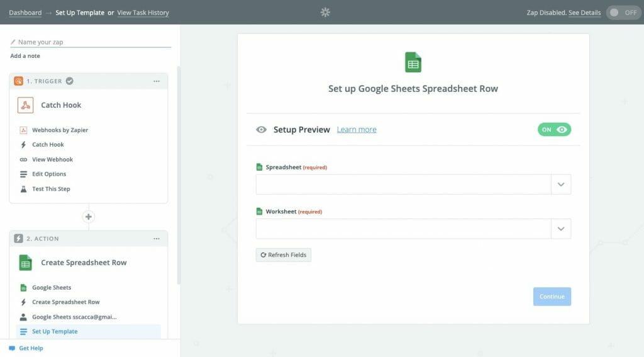Click Set Up Template breadcrumb text
The height and width of the screenshot is (357, 644).
[80, 13]
